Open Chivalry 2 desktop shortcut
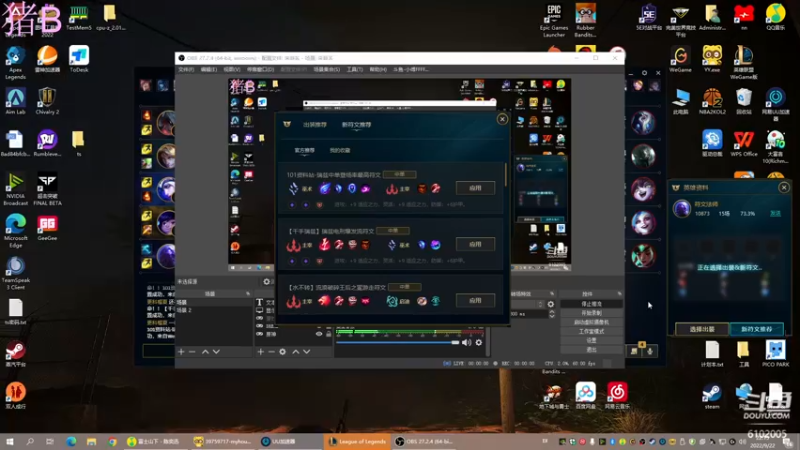This screenshot has height=450, width=800. click(47, 101)
